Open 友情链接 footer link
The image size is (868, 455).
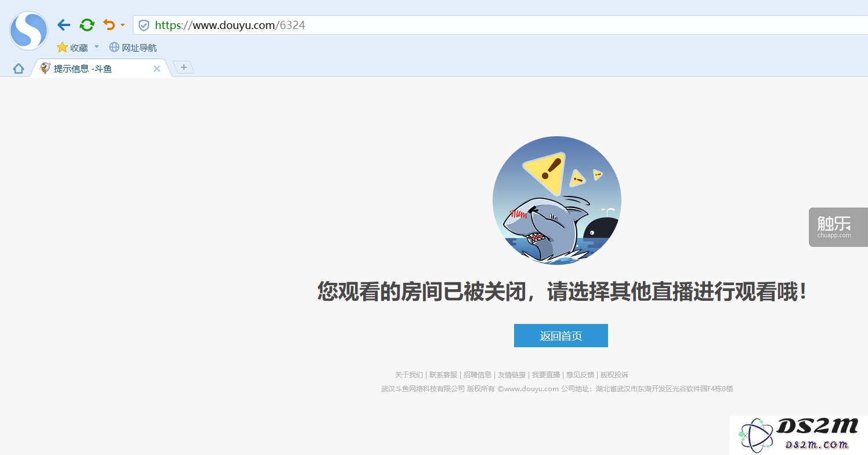512,375
